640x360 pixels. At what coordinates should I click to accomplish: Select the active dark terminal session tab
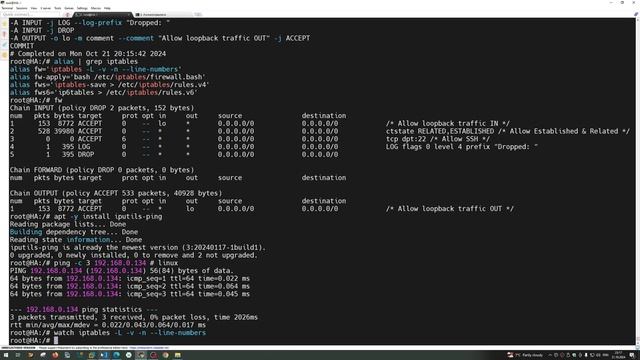pyautogui.click(x=103, y=15)
